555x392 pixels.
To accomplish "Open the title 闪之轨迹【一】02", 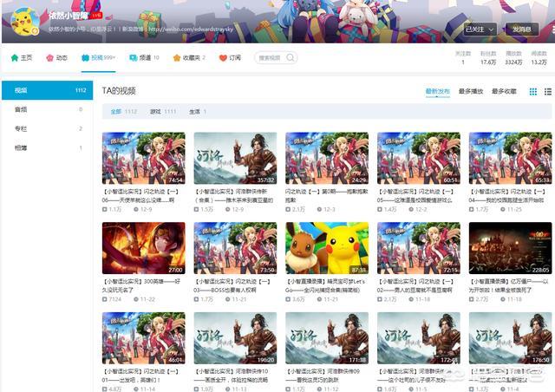I will [415, 286].
